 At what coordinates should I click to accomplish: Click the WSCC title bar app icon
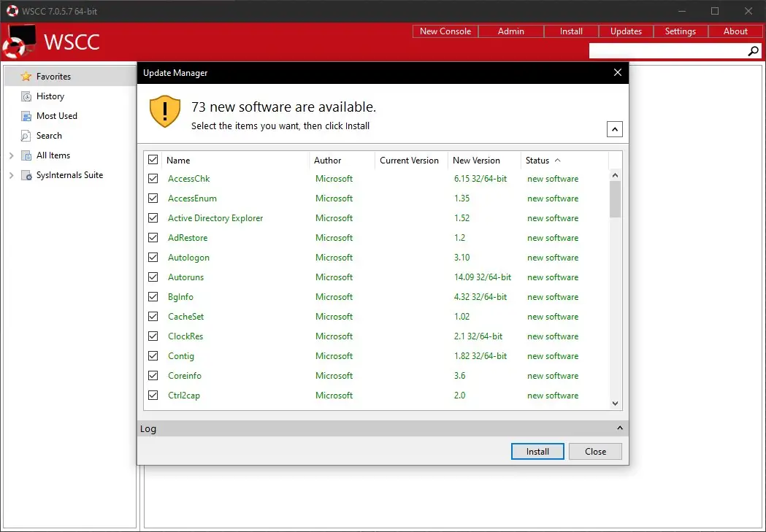12,11
